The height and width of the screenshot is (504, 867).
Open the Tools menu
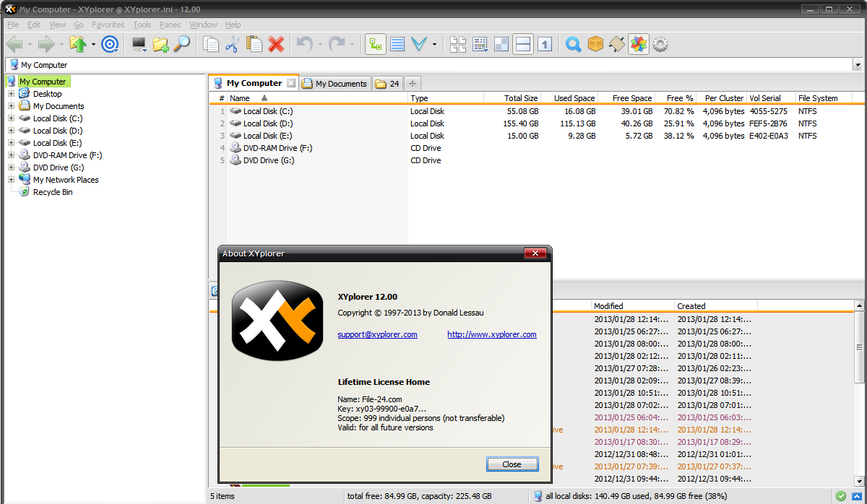pyautogui.click(x=142, y=25)
